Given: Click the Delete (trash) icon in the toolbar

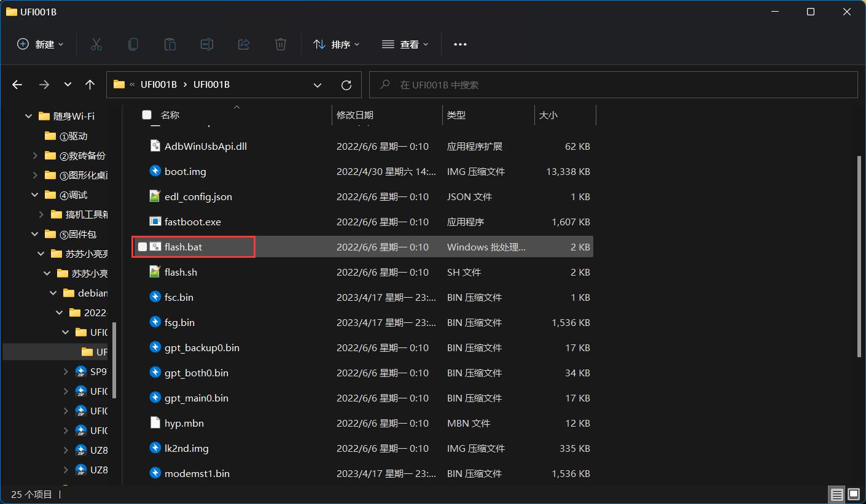Looking at the screenshot, I should [280, 44].
